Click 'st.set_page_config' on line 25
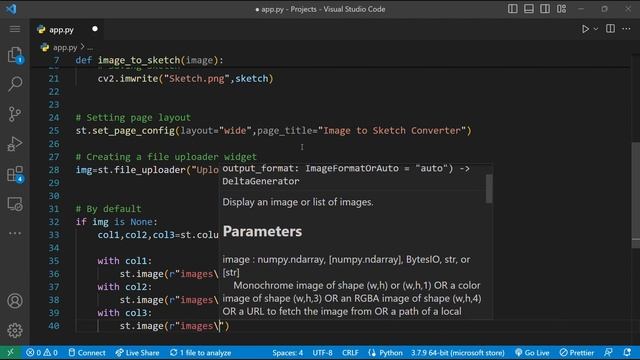This screenshot has height=360, width=640. tap(125, 131)
